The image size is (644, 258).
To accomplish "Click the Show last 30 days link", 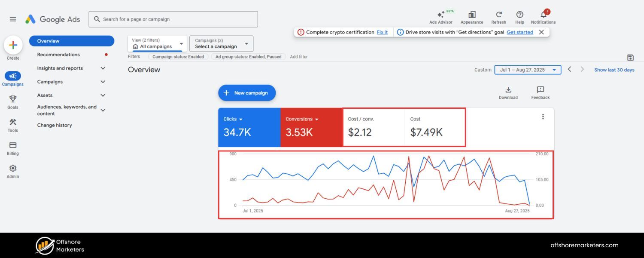I will pyautogui.click(x=614, y=69).
